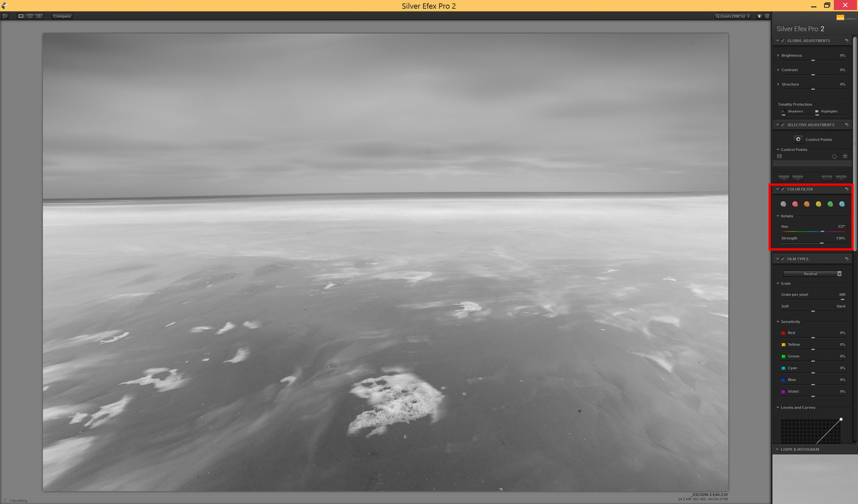Collapse the Loupe & Histogram panel
The width and height of the screenshot is (858, 504).
[x=777, y=450]
